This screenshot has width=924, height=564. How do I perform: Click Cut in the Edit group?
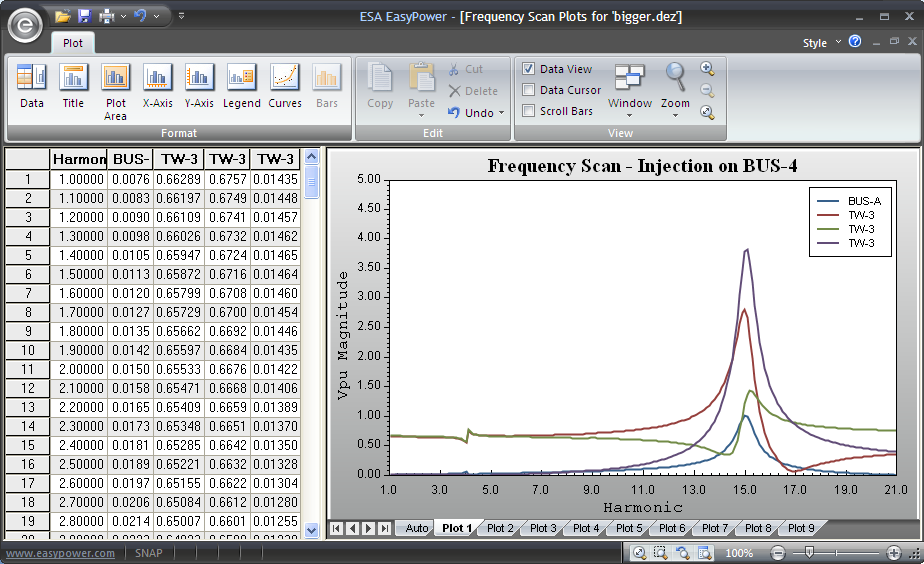pyautogui.click(x=466, y=69)
